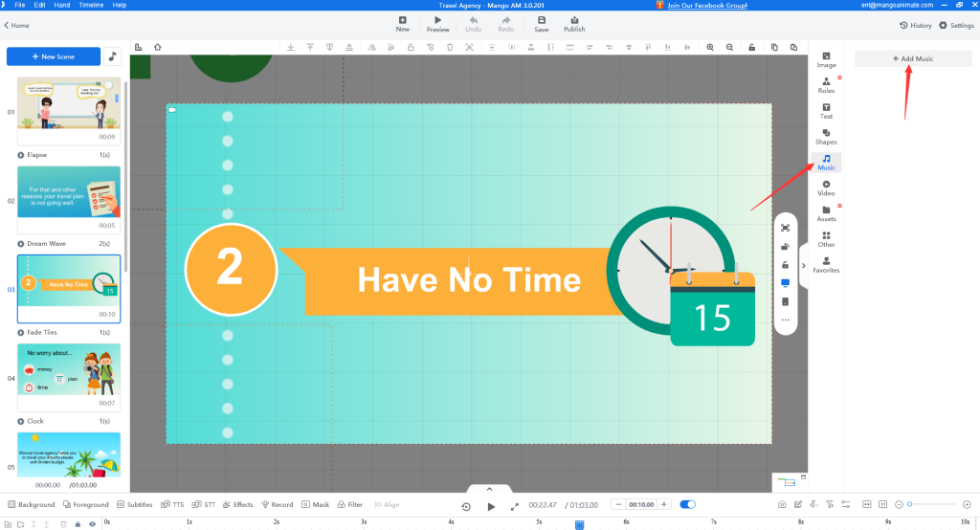Toggle the blue switch next to timeline duration
Image resolution: width=980 pixels, height=530 pixels.
687,504
